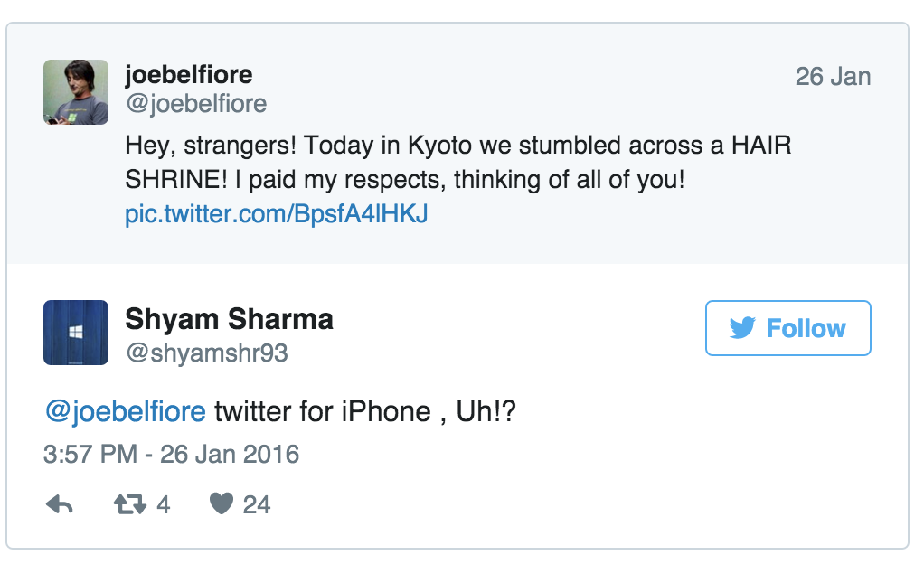Open the 3:57 PM - 26 Jan 2016 timestamp
This screenshot has width=924, height=564.
click(171, 453)
